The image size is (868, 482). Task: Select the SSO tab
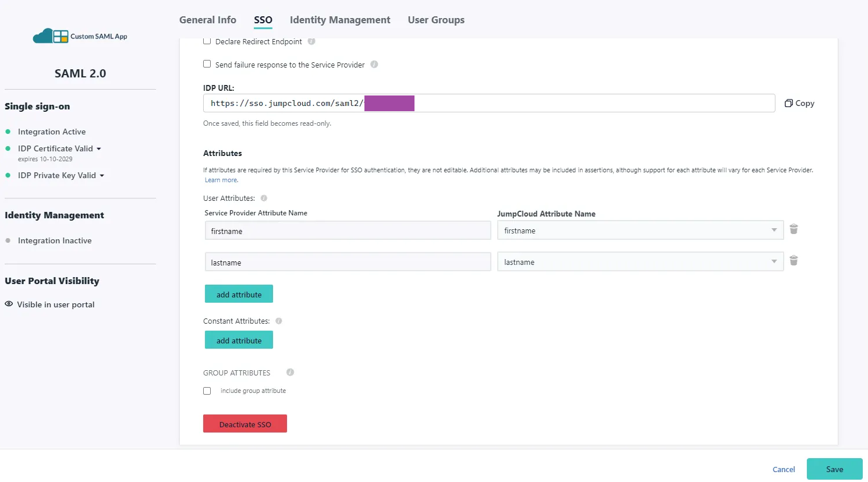pyautogui.click(x=263, y=20)
